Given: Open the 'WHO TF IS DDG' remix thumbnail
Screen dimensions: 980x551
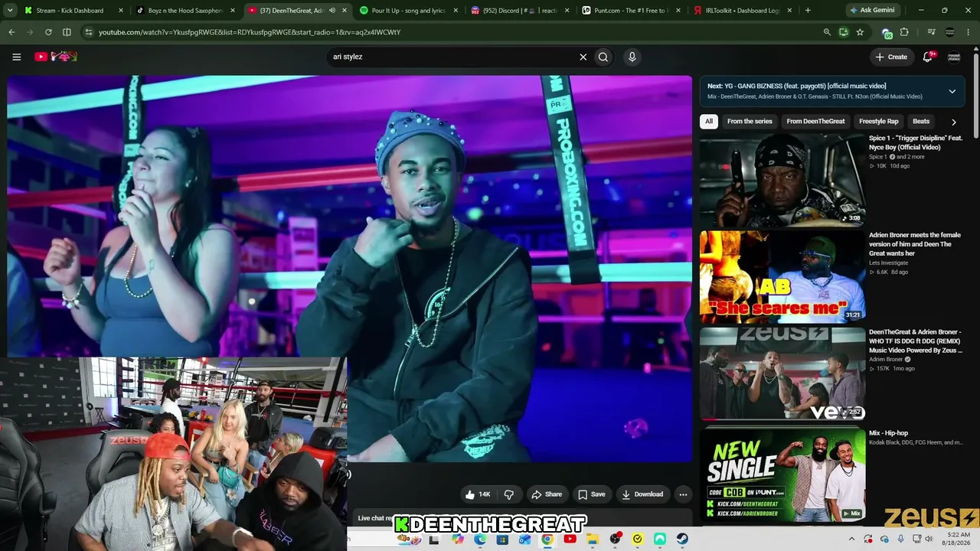Looking at the screenshot, I should (782, 373).
